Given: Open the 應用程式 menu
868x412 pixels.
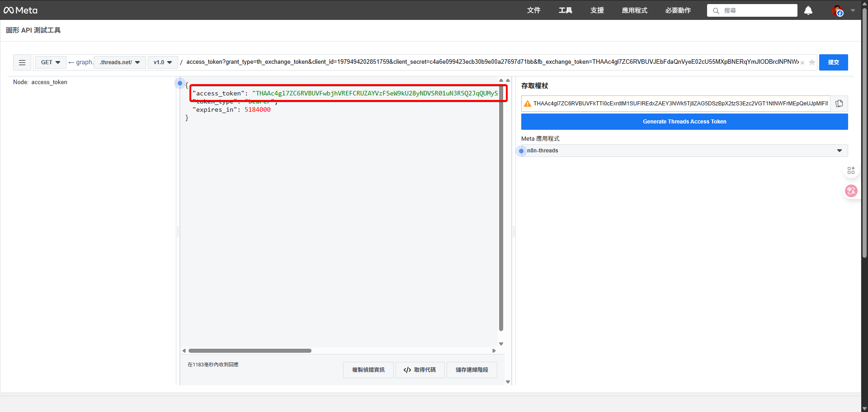Looking at the screenshot, I should (x=634, y=10).
